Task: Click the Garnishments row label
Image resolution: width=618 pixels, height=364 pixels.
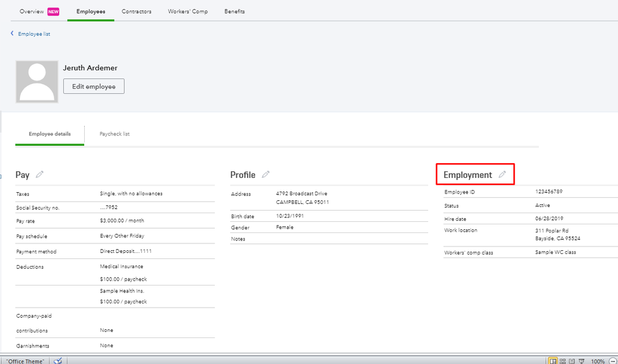Action: pyautogui.click(x=33, y=346)
